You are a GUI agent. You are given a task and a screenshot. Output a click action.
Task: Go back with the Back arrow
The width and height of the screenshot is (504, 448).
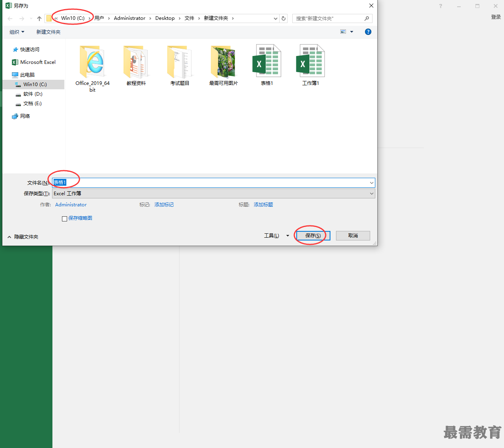(x=10, y=19)
